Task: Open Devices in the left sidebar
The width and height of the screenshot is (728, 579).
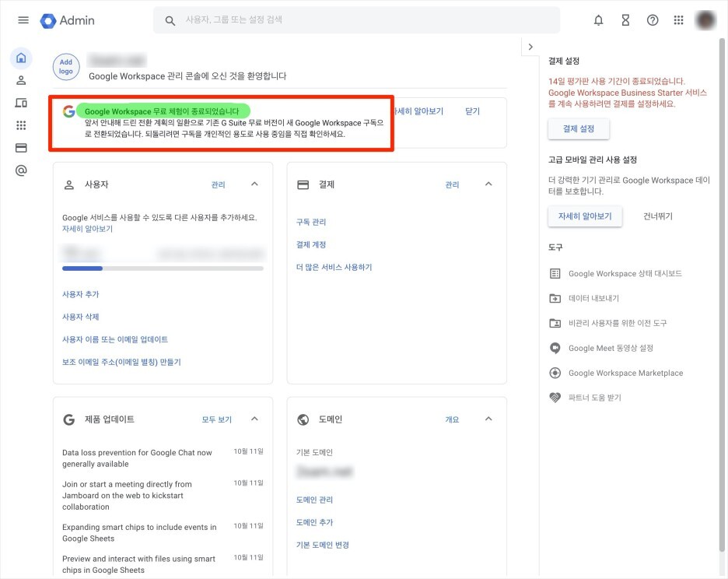Action: click(x=21, y=103)
